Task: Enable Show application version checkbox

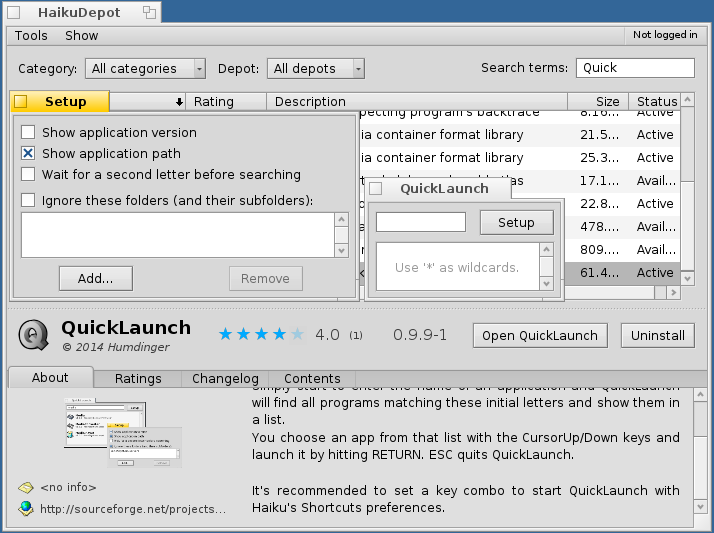Action: pos(28,132)
